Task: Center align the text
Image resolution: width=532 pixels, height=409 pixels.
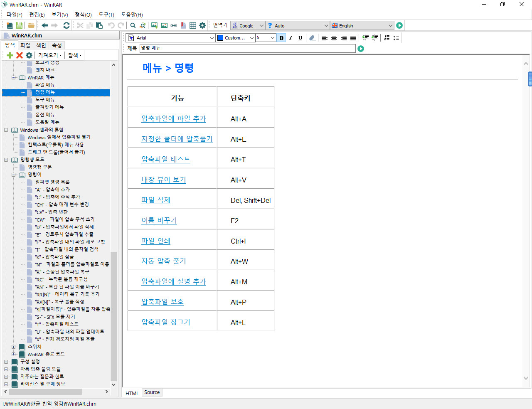Action: [x=334, y=38]
